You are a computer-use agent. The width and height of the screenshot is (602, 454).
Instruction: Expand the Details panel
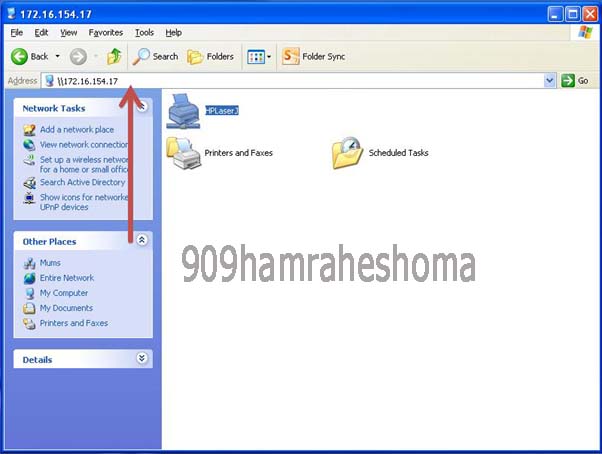[x=142, y=358]
